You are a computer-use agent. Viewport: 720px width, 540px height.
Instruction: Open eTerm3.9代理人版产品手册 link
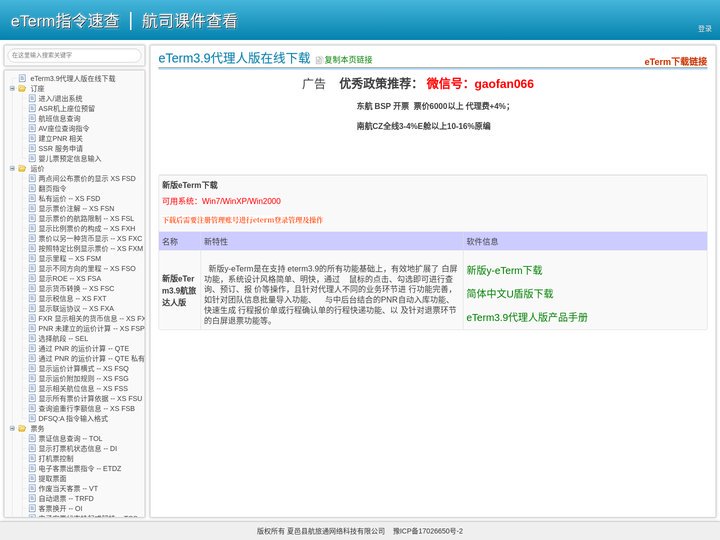click(527, 317)
